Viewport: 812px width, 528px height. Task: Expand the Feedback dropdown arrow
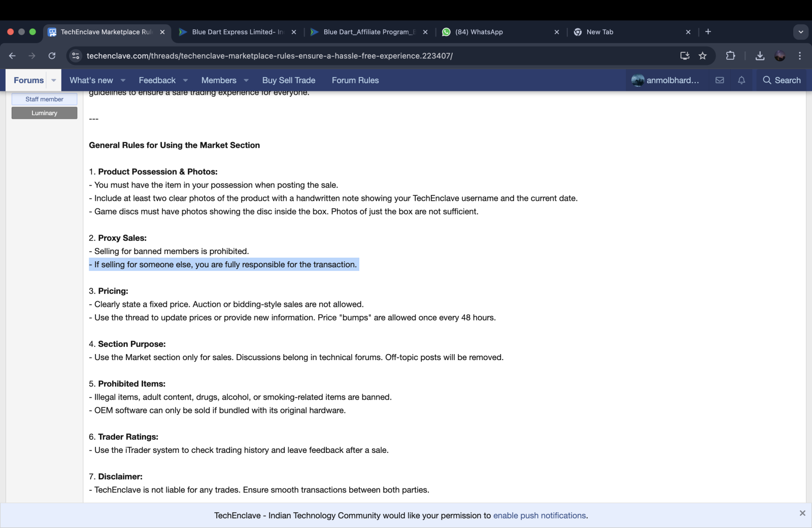pyautogui.click(x=185, y=80)
